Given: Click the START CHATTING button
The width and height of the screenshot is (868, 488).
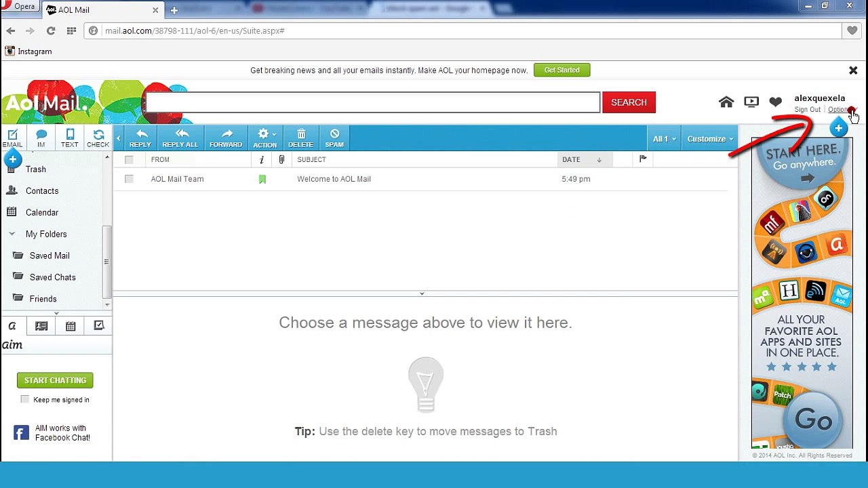Looking at the screenshot, I should 55,380.
